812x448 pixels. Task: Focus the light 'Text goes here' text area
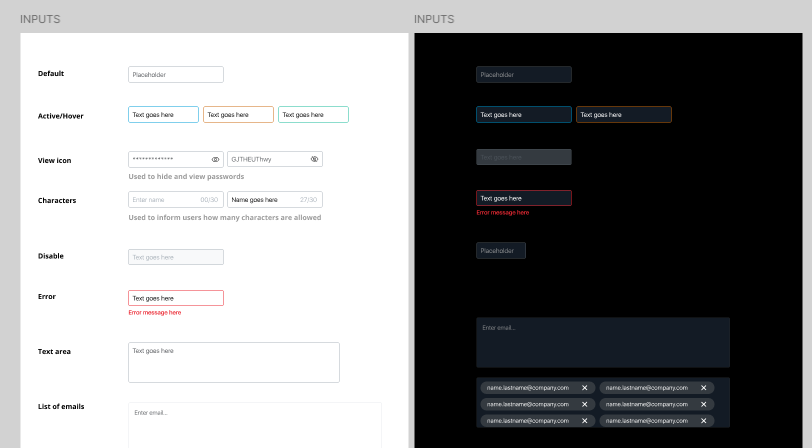234,363
